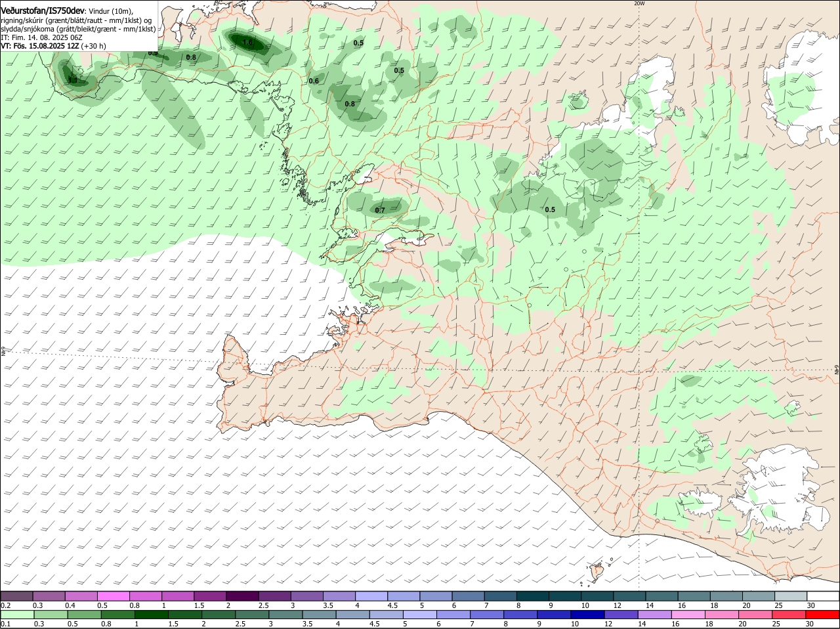Select the bright pink swatch above upper-row 0.5

[114, 596]
